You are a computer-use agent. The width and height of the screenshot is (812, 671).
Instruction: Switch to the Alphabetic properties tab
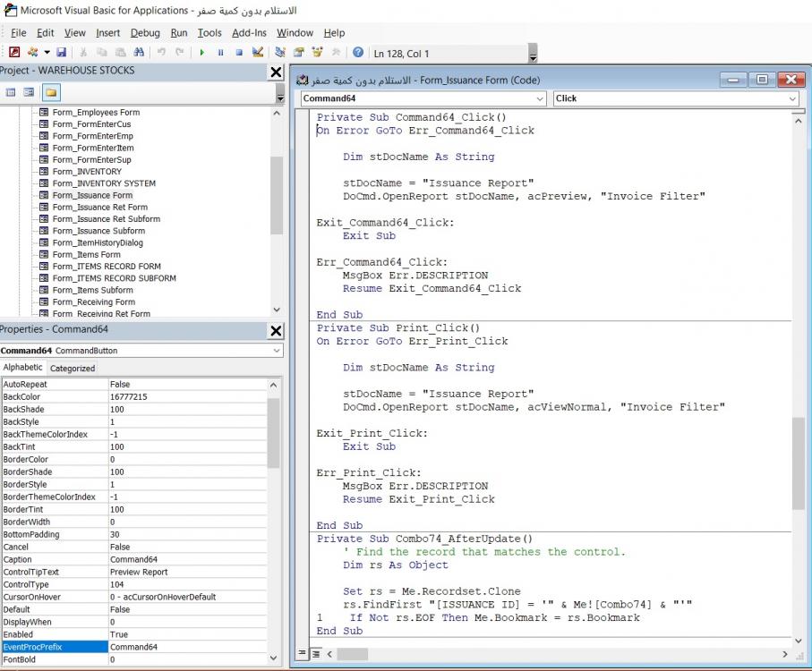click(22, 368)
